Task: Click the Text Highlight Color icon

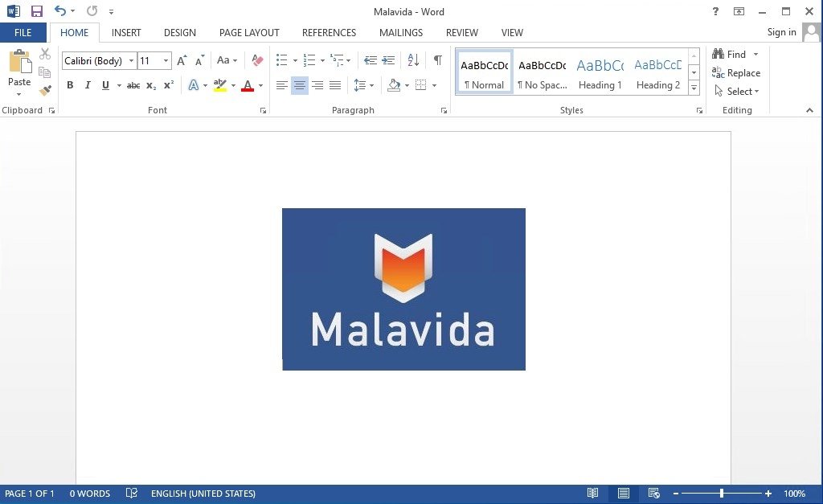Action: click(x=219, y=84)
